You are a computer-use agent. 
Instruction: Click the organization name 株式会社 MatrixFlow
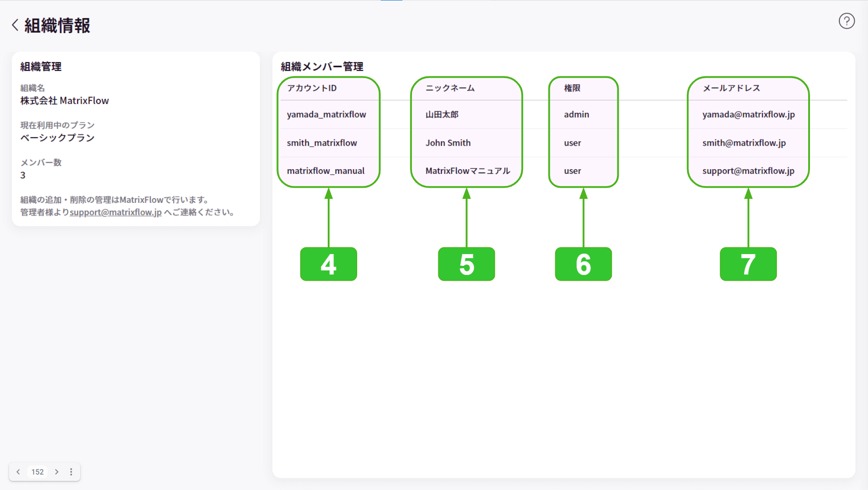(x=64, y=101)
